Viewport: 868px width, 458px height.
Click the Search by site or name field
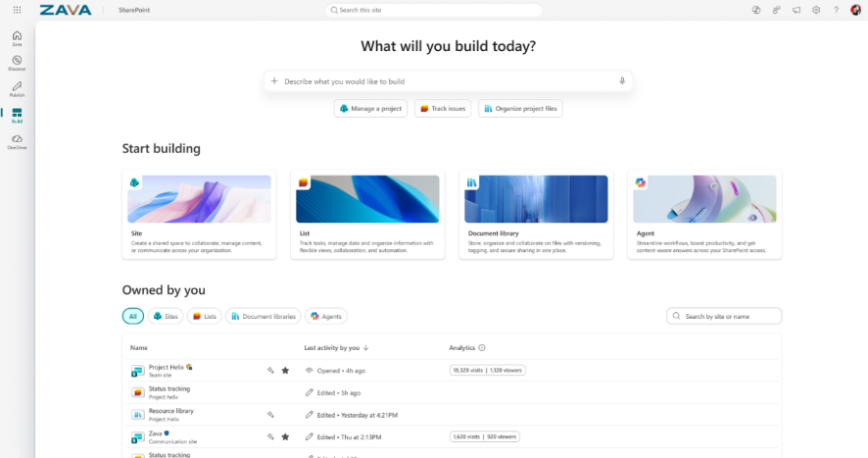[x=730, y=316]
